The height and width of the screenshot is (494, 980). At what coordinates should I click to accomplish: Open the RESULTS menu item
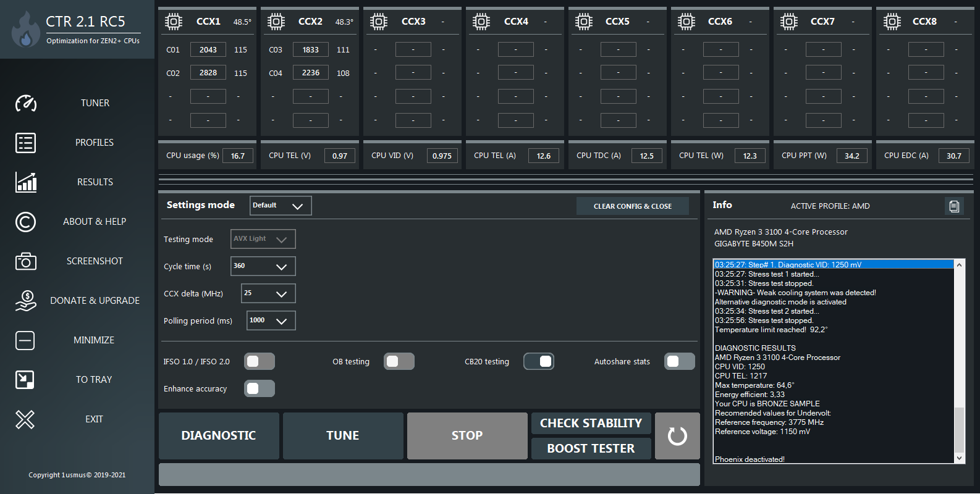click(95, 182)
